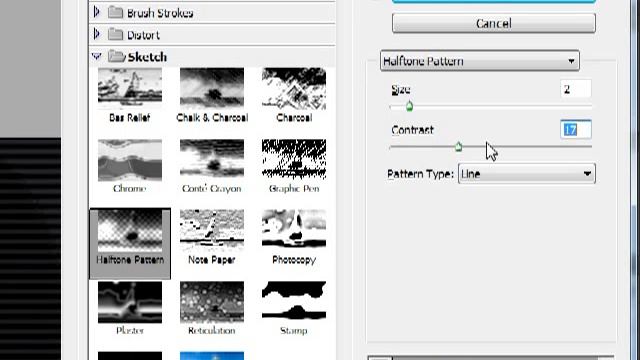
Task: Click the Distort category label
Action: point(143,35)
